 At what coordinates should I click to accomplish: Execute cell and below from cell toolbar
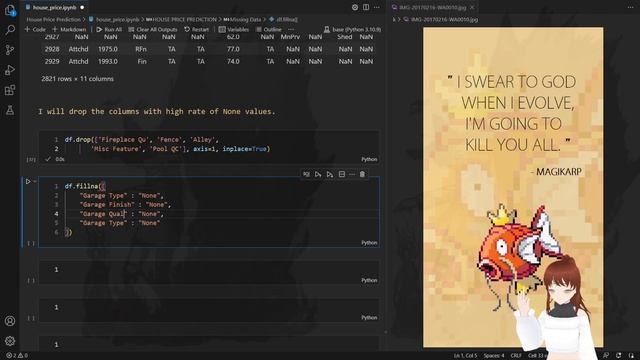tap(330, 175)
